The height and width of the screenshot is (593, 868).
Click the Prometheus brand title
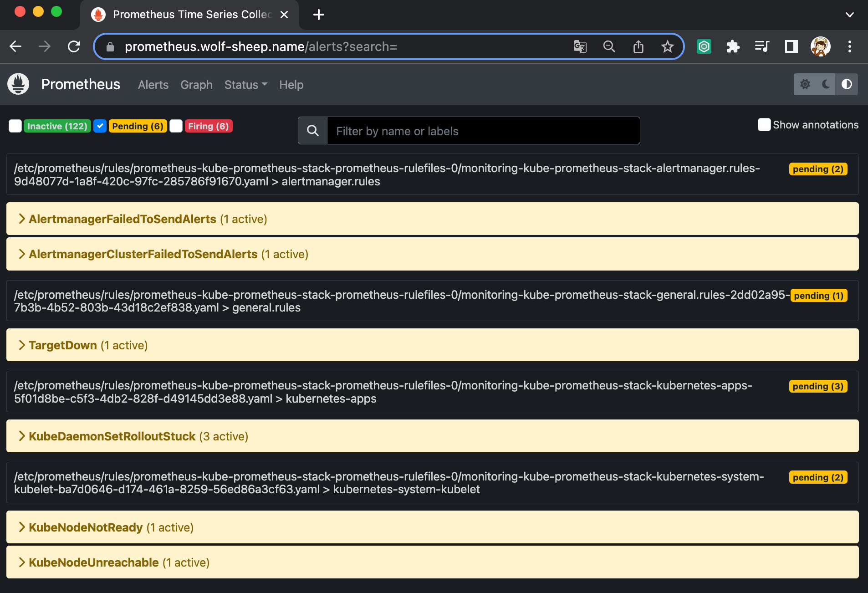(x=81, y=84)
